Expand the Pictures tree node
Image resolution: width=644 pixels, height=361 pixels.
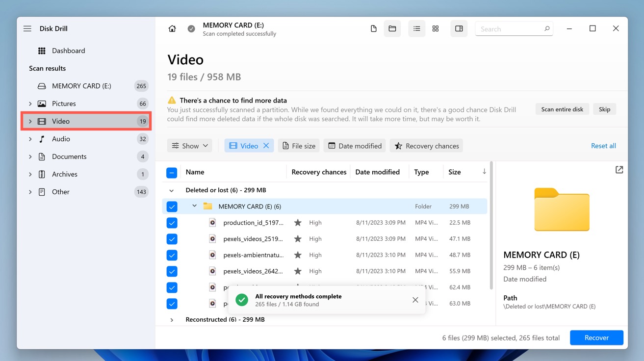[x=30, y=103]
